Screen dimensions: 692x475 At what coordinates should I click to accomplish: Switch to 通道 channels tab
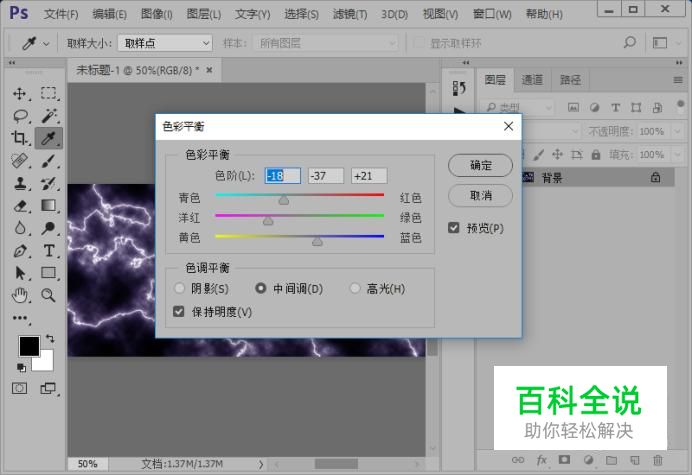[532, 80]
